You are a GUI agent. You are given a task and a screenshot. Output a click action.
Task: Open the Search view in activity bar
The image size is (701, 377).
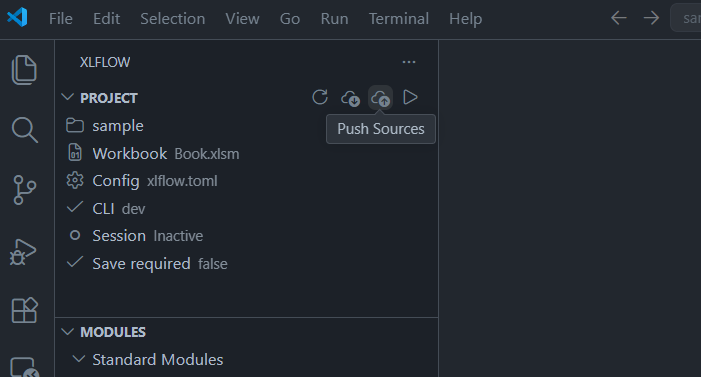tap(25, 130)
